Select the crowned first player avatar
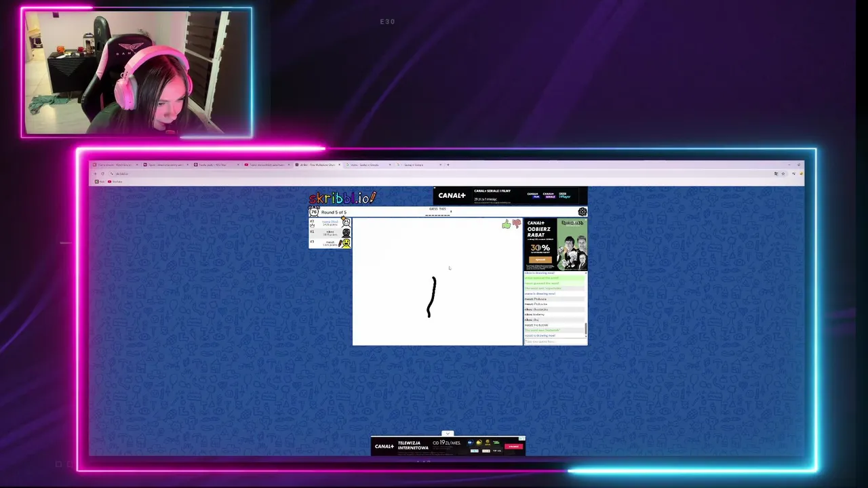 (x=346, y=222)
